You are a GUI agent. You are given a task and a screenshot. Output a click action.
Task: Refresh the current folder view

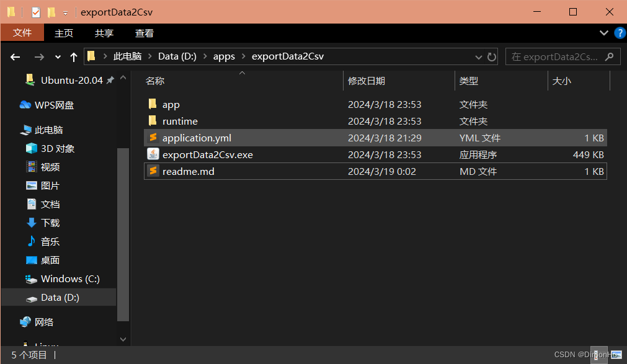click(491, 57)
